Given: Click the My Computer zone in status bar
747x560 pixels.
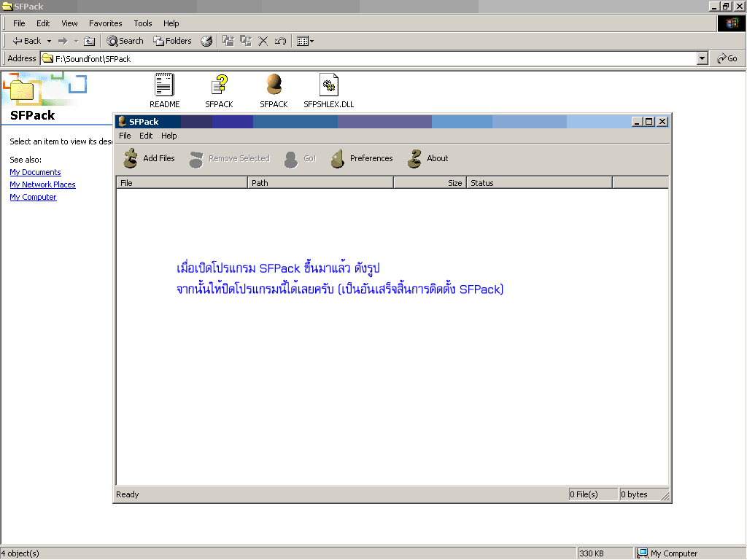Looking at the screenshot, I should [667, 554].
